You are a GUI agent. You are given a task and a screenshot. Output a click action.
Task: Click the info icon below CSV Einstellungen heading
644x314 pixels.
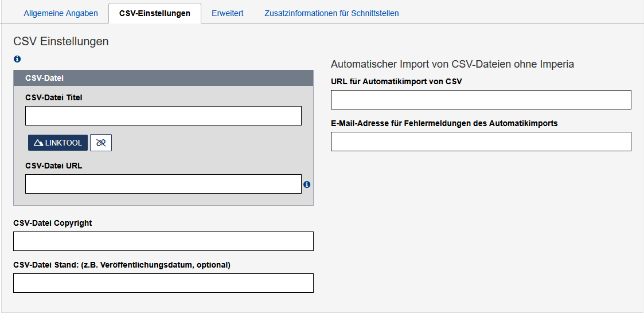17,59
